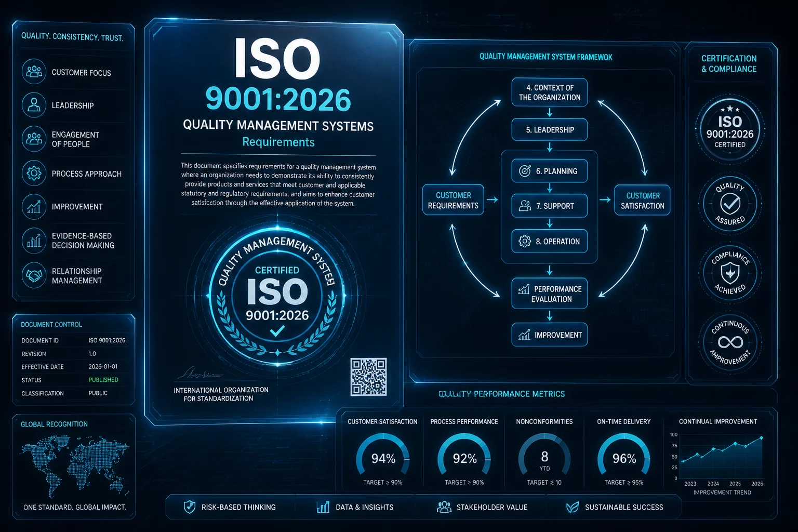798x532 pixels.
Task: Click the gear icon in the 8. Operation box
Action: coord(525,241)
